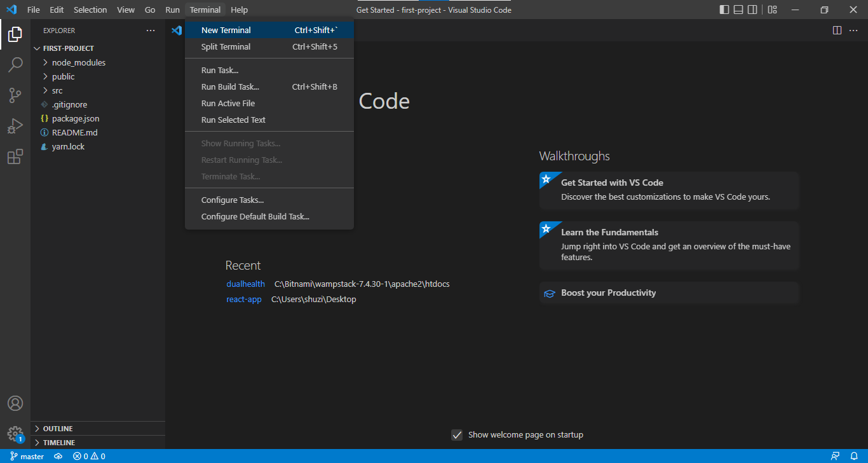Click the Get Started tab VS Code icon

point(177,31)
